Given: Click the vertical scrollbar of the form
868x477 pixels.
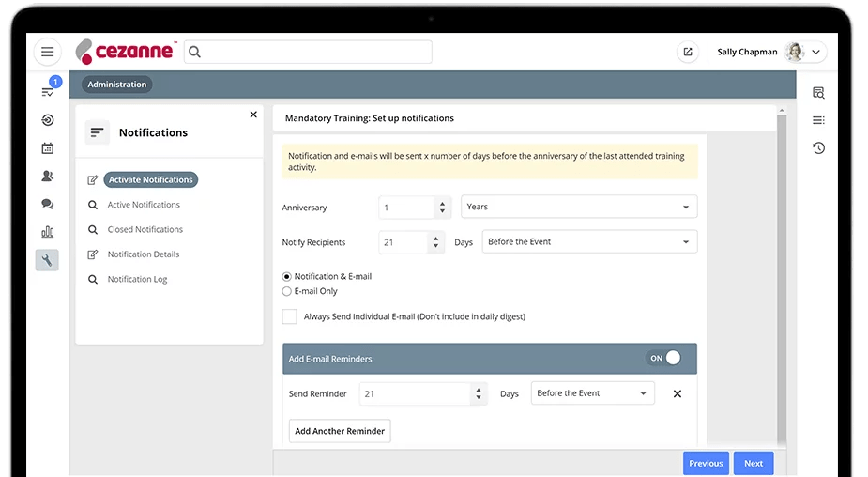Looking at the screenshot, I should point(782,277).
